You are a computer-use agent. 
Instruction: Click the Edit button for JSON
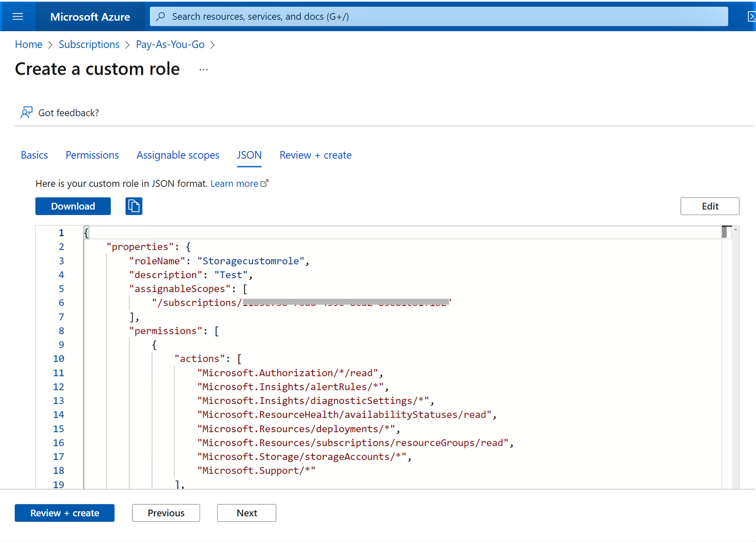[710, 206]
